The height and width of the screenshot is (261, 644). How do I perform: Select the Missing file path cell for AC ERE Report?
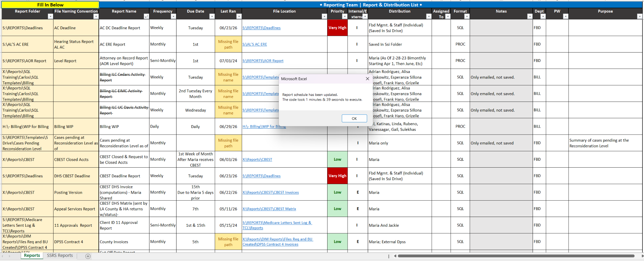[x=228, y=44]
